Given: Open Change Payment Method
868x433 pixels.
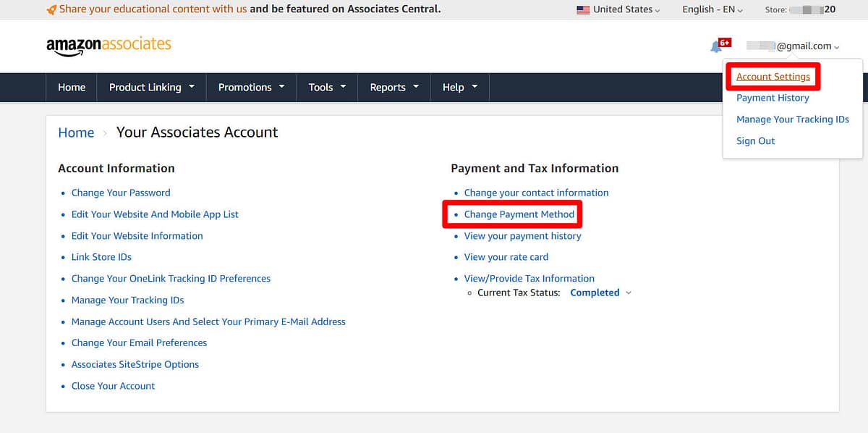Looking at the screenshot, I should [x=521, y=214].
